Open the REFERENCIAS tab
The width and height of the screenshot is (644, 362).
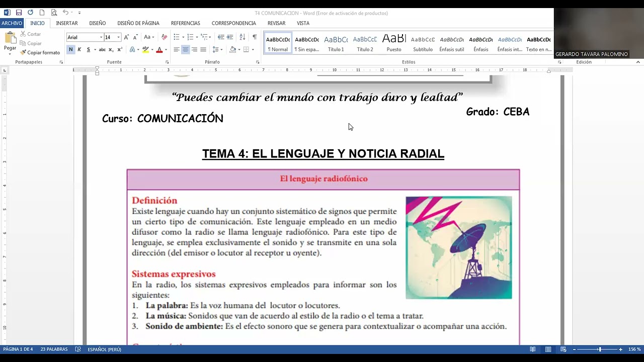pos(186,23)
